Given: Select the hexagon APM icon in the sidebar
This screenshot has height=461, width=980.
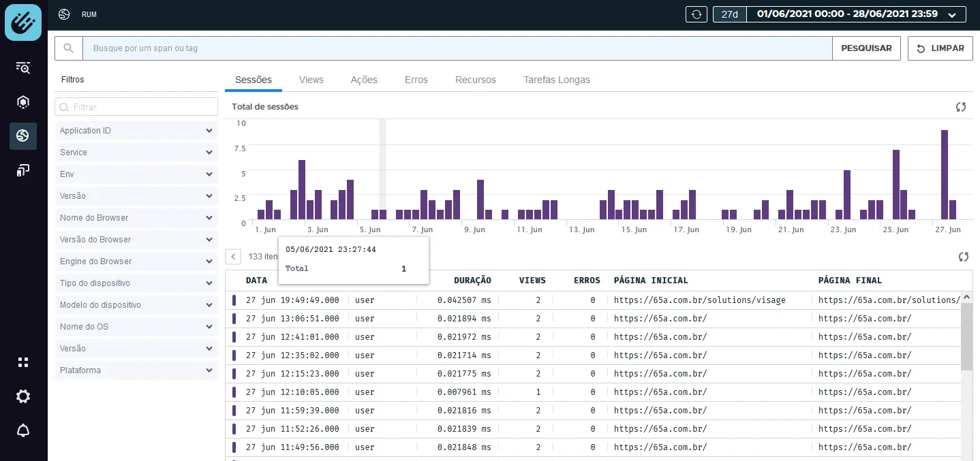Looking at the screenshot, I should (23, 102).
